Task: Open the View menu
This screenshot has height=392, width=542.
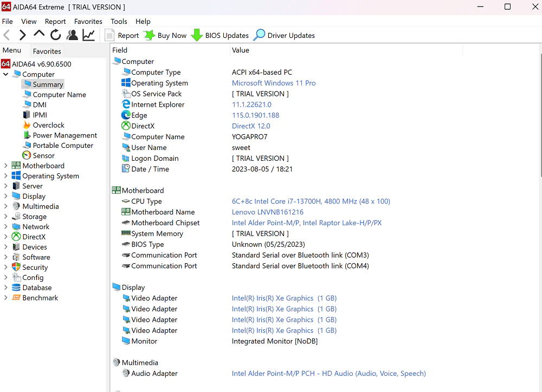Action: click(x=29, y=22)
